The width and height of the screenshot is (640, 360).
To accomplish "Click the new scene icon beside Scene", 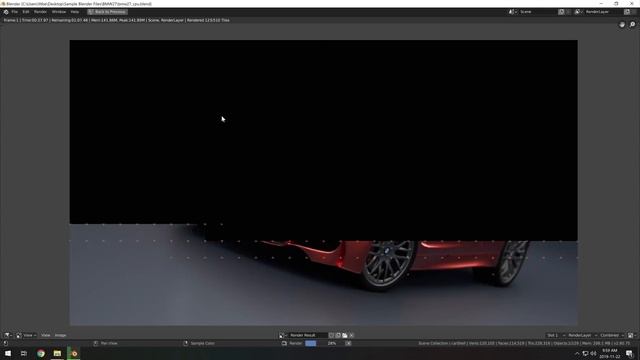I will coord(561,12).
